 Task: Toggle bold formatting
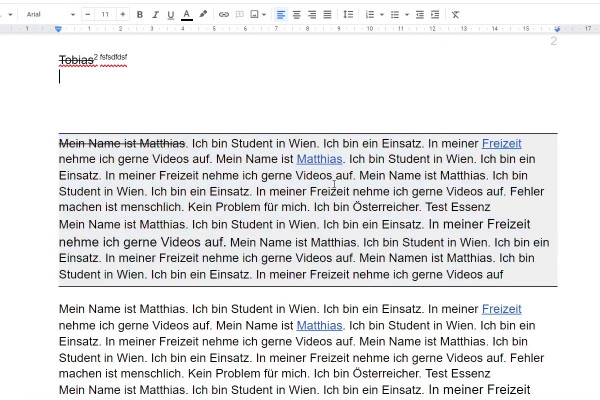coord(140,15)
